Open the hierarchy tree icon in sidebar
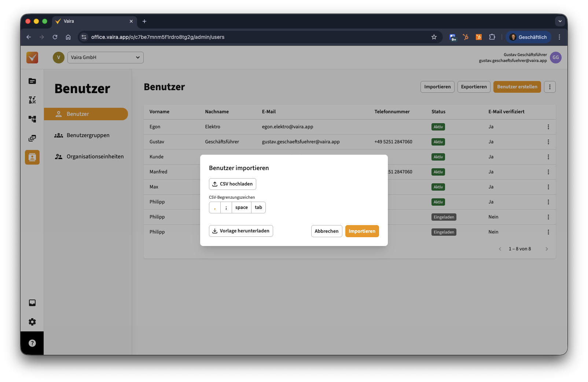The height and width of the screenshot is (382, 588). pyautogui.click(x=32, y=119)
